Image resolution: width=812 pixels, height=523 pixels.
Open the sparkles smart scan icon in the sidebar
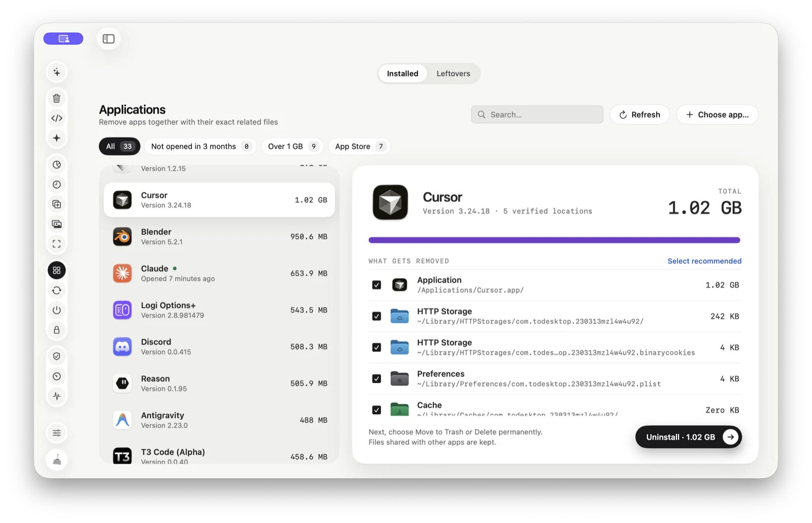57,72
